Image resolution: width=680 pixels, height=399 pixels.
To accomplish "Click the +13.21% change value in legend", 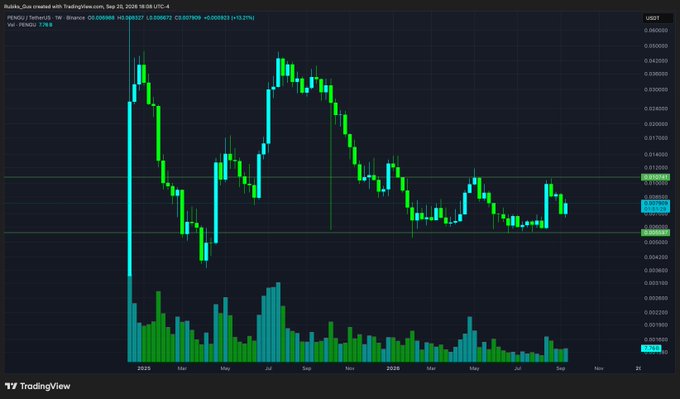I will (243, 18).
